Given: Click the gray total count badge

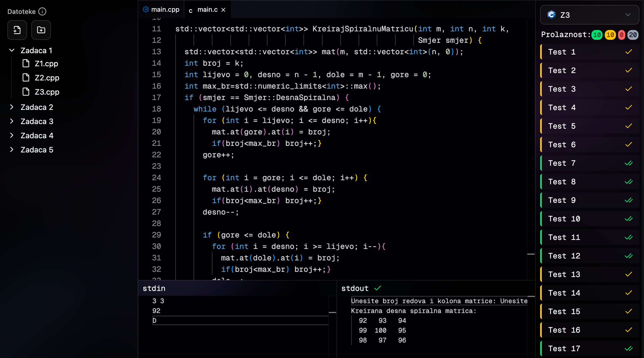Looking at the screenshot, I should [x=633, y=35].
